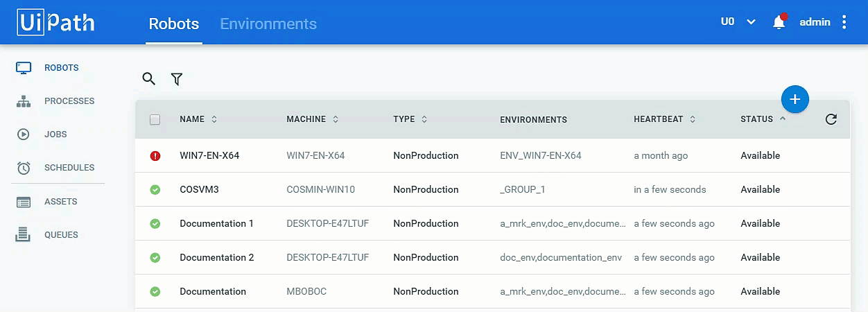Click the green check icon for COSVM3
The height and width of the screenshot is (312, 868).
(x=155, y=190)
